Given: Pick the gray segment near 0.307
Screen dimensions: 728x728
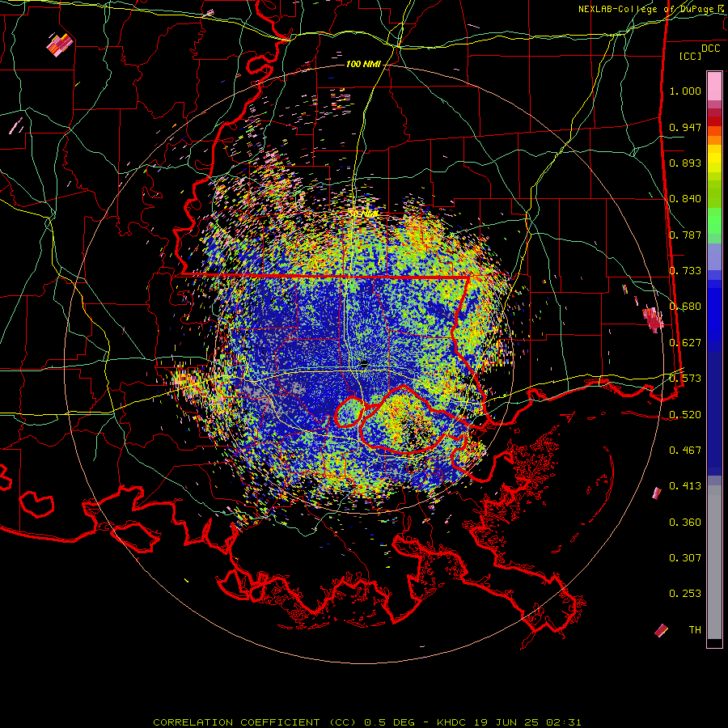Looking at the screenshot, I should click(x=714, y=562).
